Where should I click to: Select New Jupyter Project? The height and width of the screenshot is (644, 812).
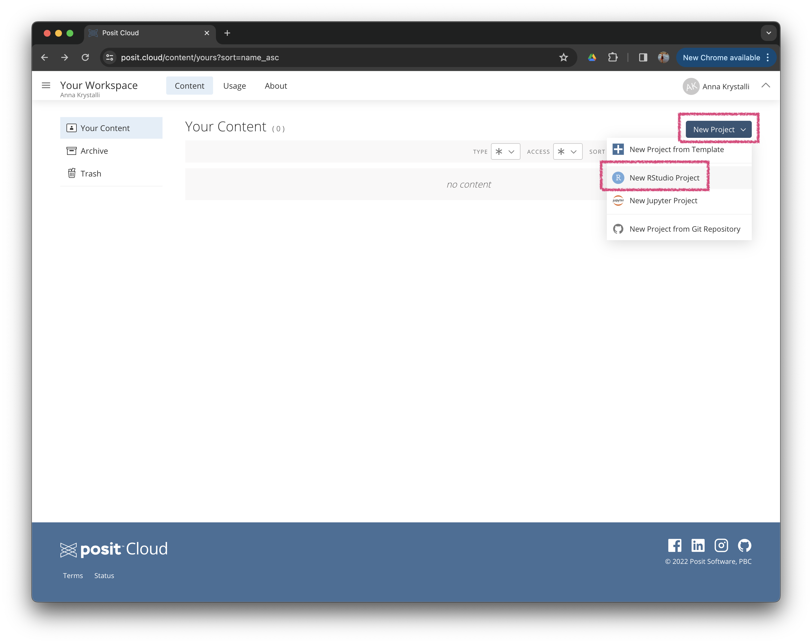(679, 200)
